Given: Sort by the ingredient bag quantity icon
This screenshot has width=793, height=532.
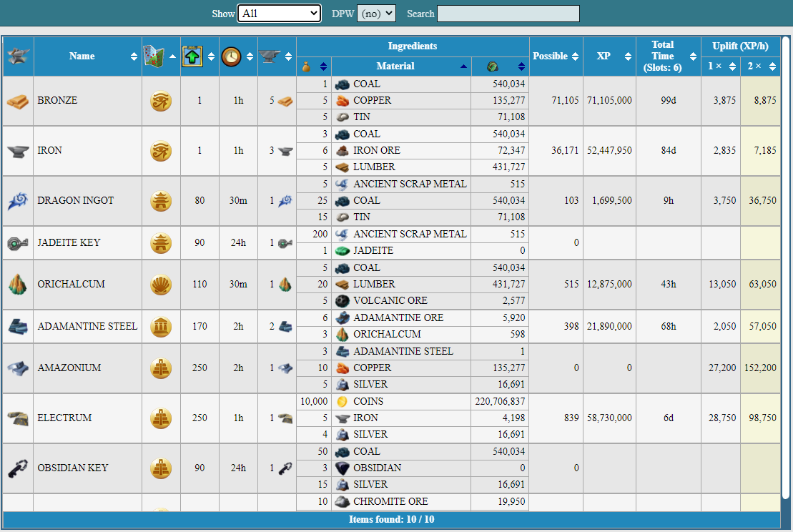Looking at the screenshot, I should (307, 66).
